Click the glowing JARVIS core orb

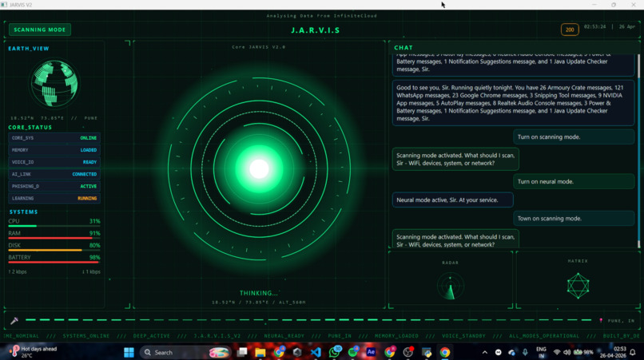click(259, 168)
